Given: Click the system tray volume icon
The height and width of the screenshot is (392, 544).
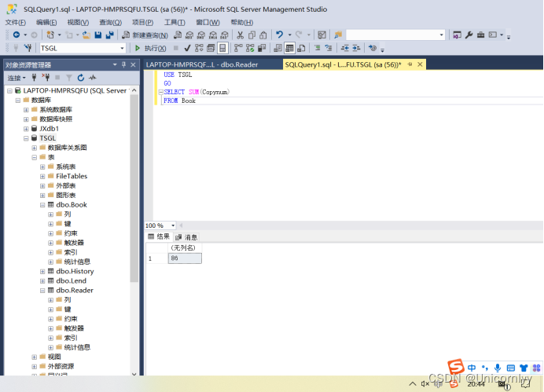Looking at the screenshot, I should click(x=425, y=383).
